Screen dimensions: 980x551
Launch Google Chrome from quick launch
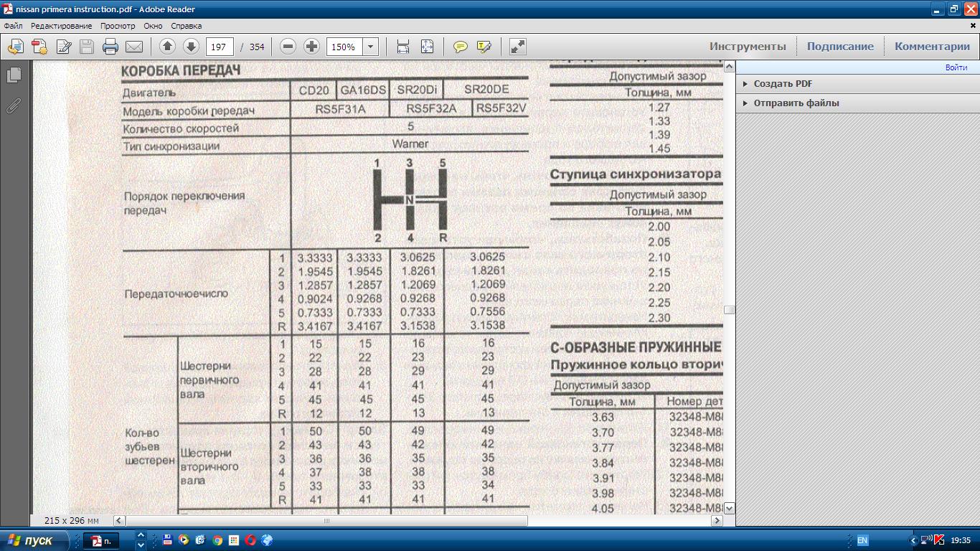click(x=217, y=540)
